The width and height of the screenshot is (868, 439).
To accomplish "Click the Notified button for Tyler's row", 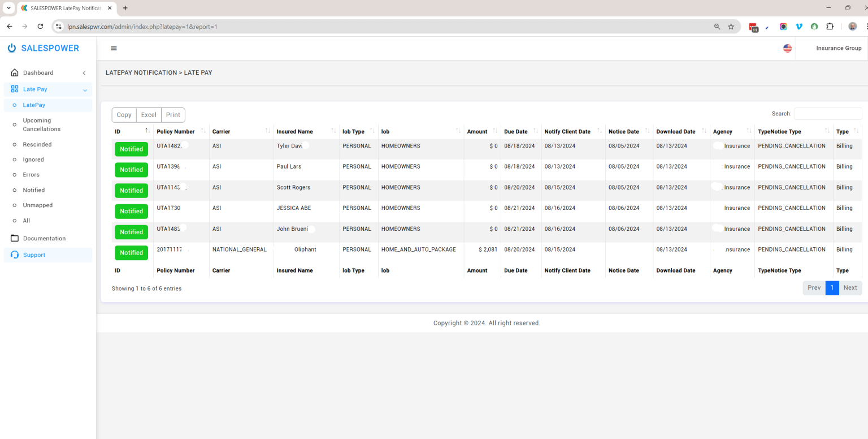I will (131, 149).
